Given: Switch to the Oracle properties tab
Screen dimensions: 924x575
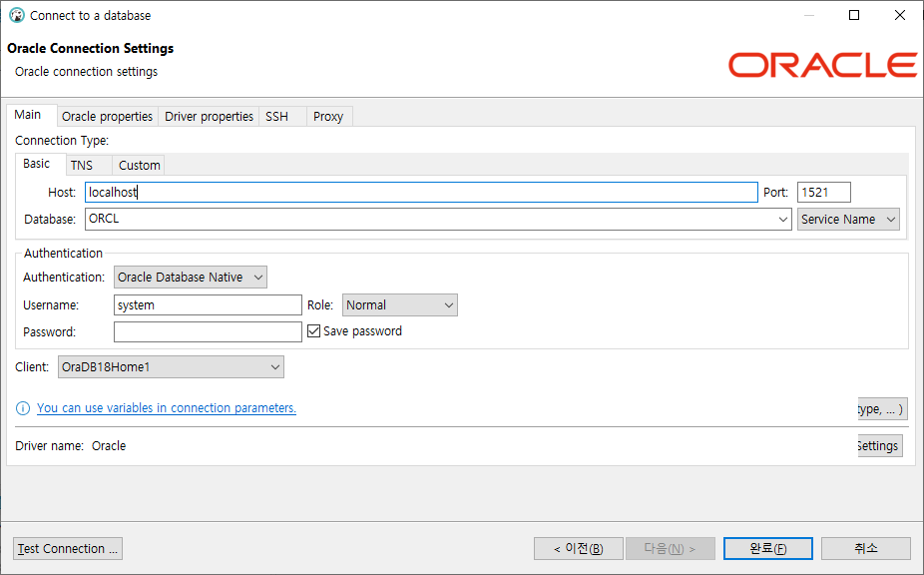Looking at the screenshot, I should pyautogui.click(x=107, y=116).
